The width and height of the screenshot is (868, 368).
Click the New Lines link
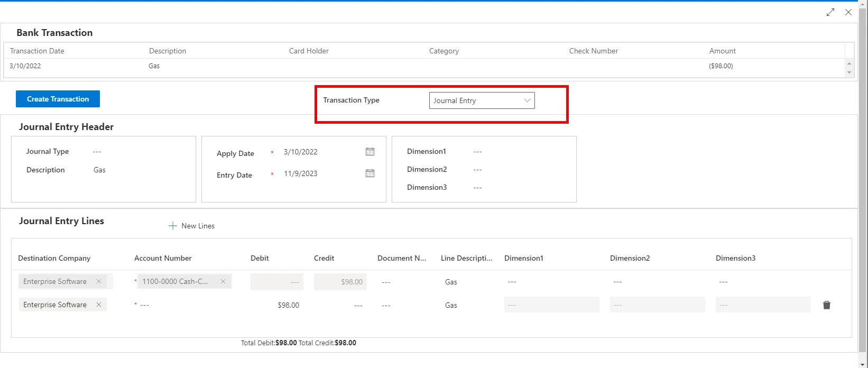click(198, 226)
